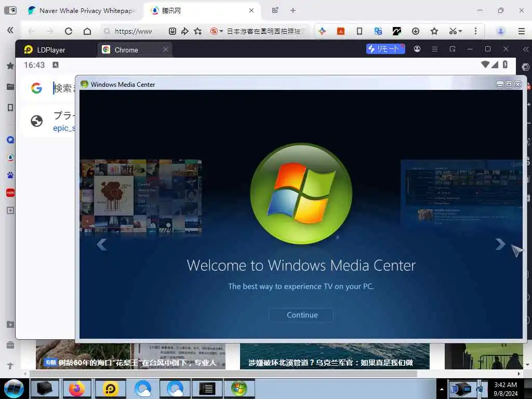Click the horizontal page scrollbar

[x=223, y=374]
